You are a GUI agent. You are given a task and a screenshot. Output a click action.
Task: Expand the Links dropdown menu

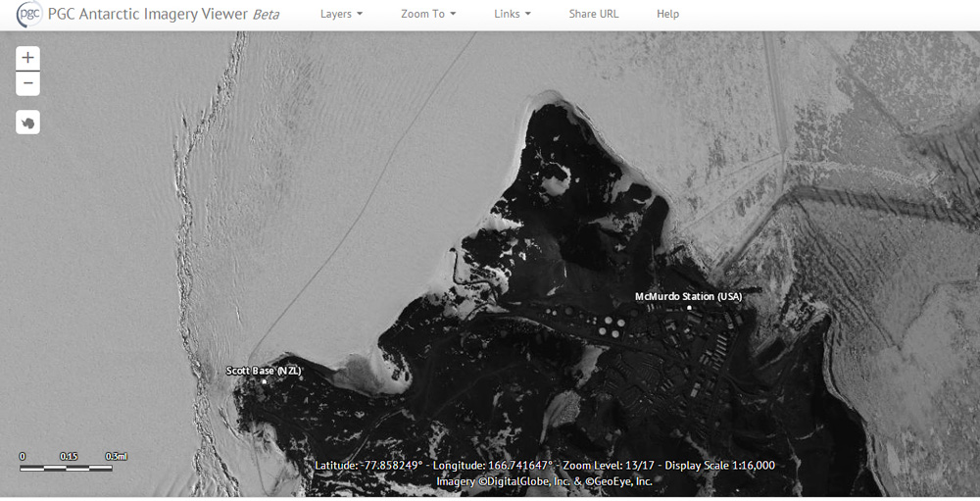(x=513, y=15)
